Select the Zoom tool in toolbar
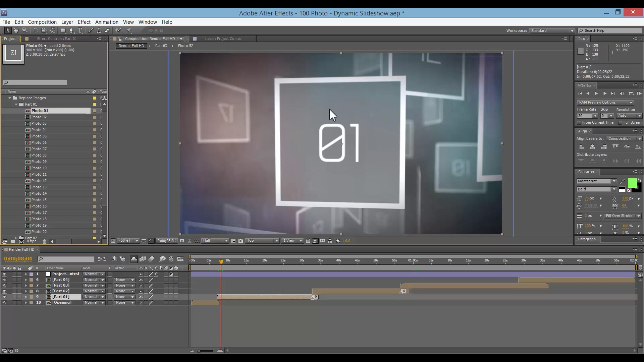 tap(24, 30)
